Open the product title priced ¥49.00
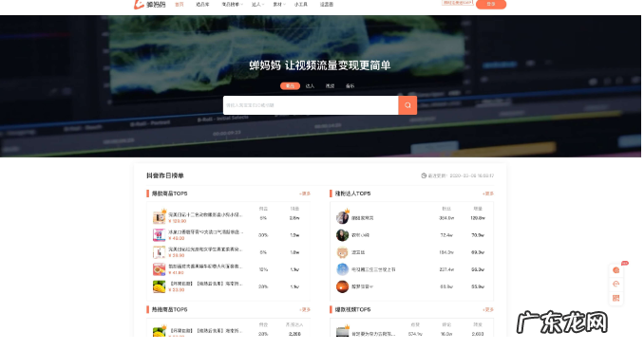Viewport: 644px width, 350px height. pyautogui.click(x=206, y=231)
